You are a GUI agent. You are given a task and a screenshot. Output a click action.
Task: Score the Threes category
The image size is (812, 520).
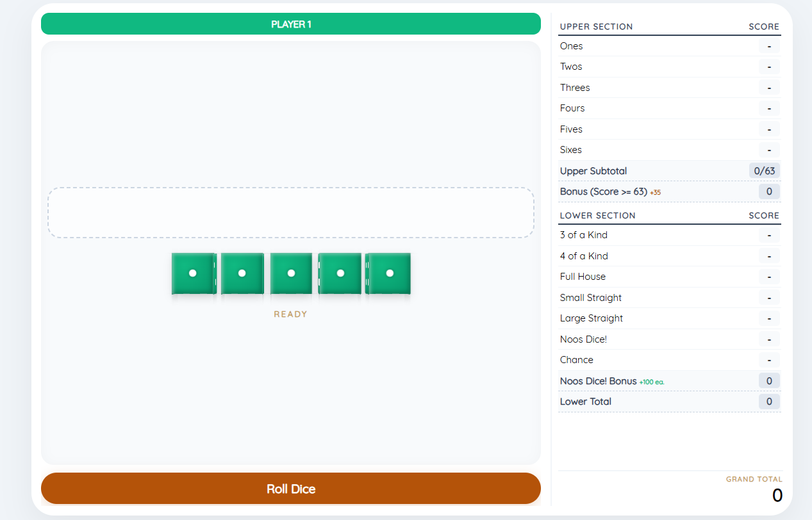(670, 88)
